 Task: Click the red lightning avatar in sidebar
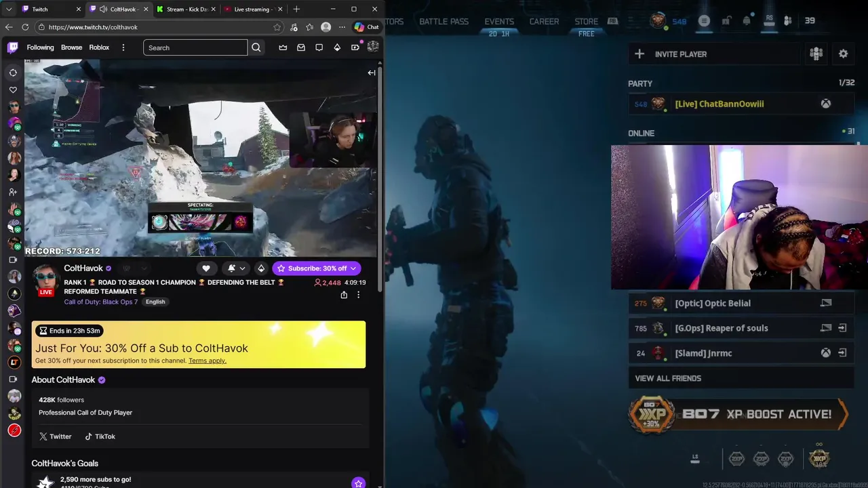coord(14,430)
